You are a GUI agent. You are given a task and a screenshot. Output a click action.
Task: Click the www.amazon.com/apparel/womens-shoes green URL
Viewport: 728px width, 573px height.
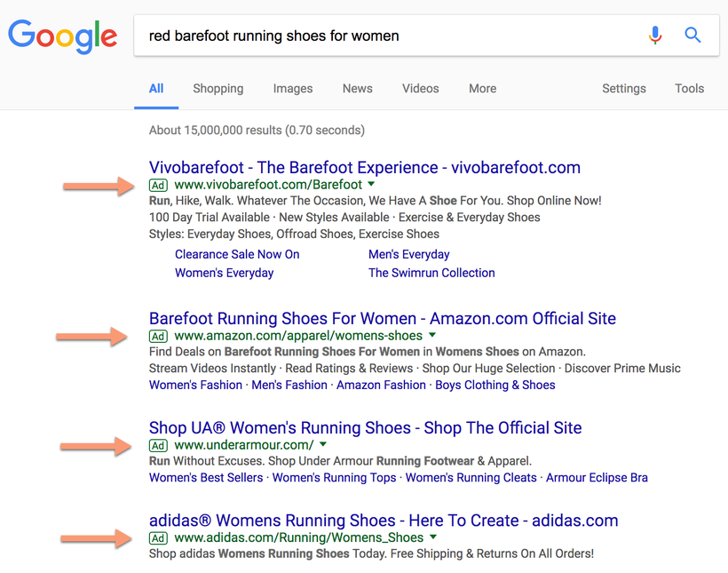coord(298,336)
